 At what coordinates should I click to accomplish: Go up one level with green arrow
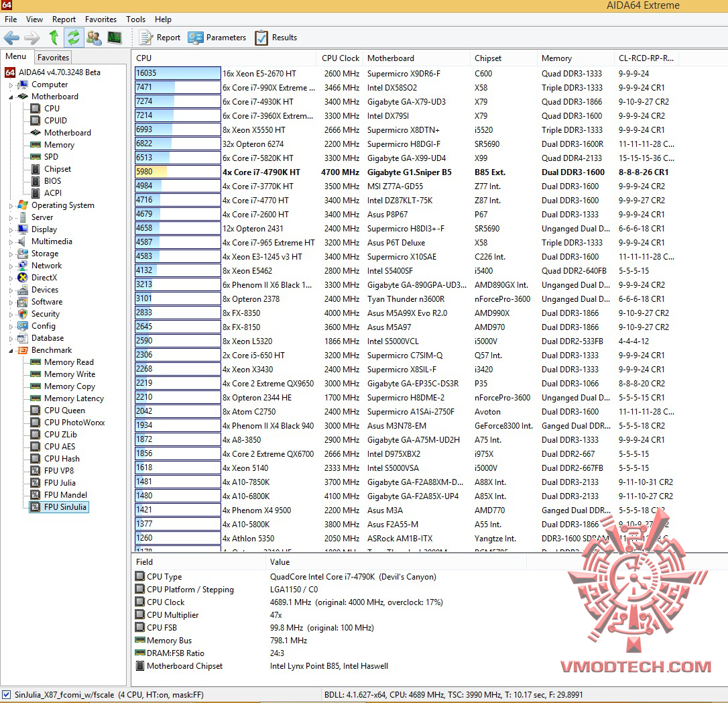click(x=54, y=37)
